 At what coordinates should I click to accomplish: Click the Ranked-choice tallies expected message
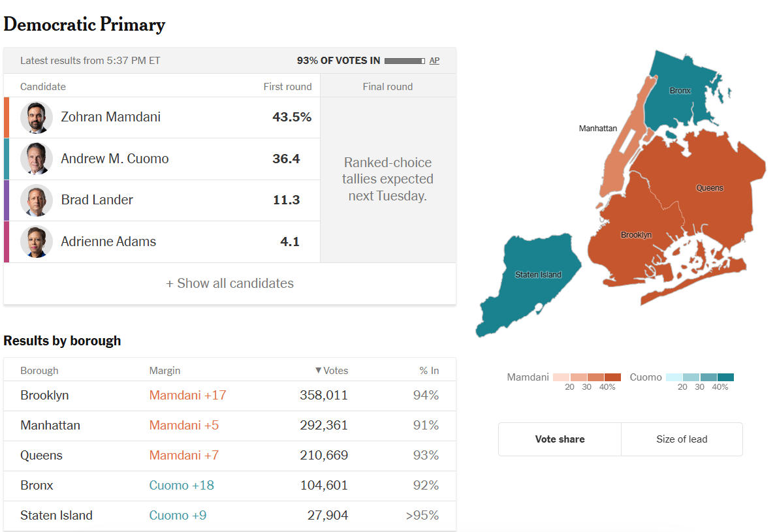point(388,180)
